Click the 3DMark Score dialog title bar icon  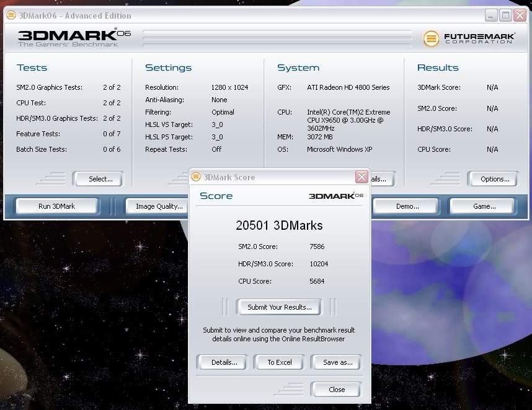196,177
